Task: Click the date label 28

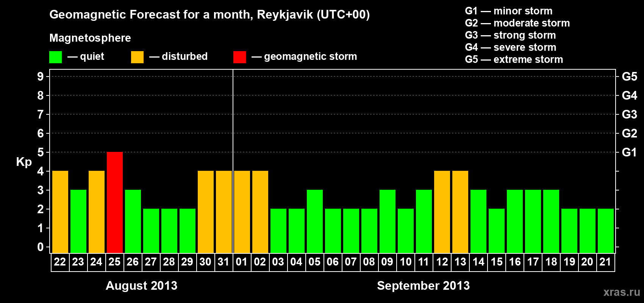Action: point(169,262)
